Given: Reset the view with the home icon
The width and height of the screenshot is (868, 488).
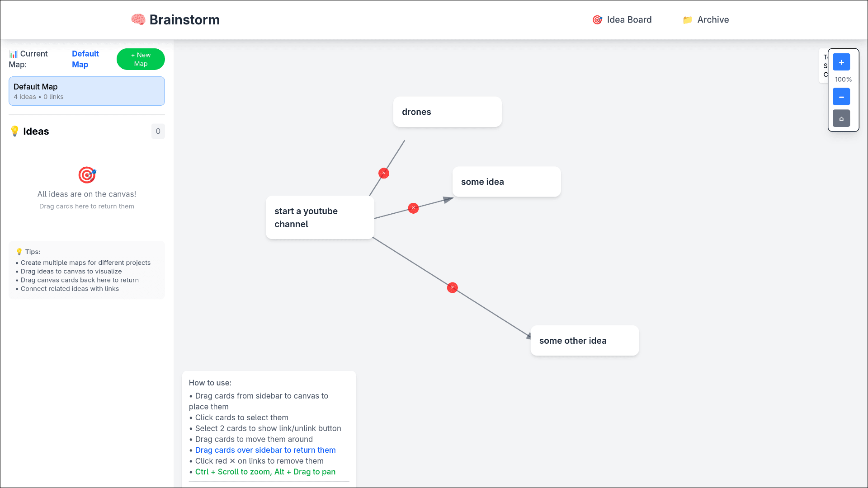Looking at the screenshot, I should pos(841,118).
